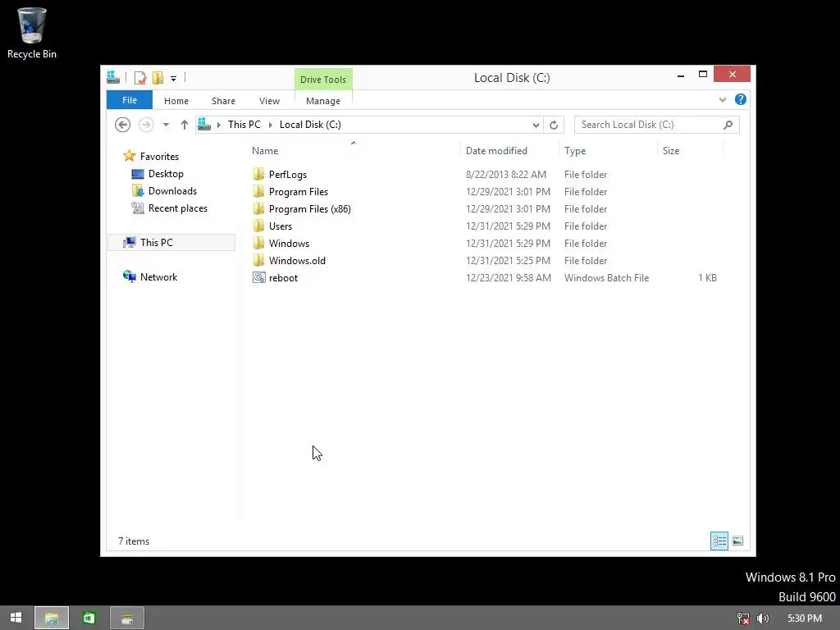Click Local Disk (C:) breadcrumb segment
This screenshot has height=630, width=840.
[310, 125]
